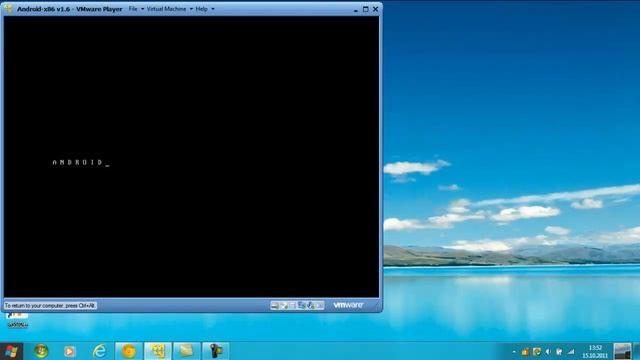This screenshot has width=640, height=360.
Task: Show hidden system tray icons
Action: [x=514, y=351]
